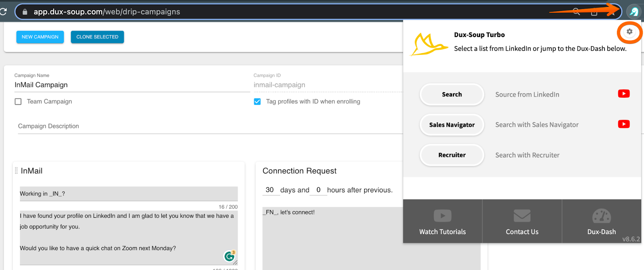The image size is (644, 270).
Task: Click the InMail message body text area
Action: 129,237
